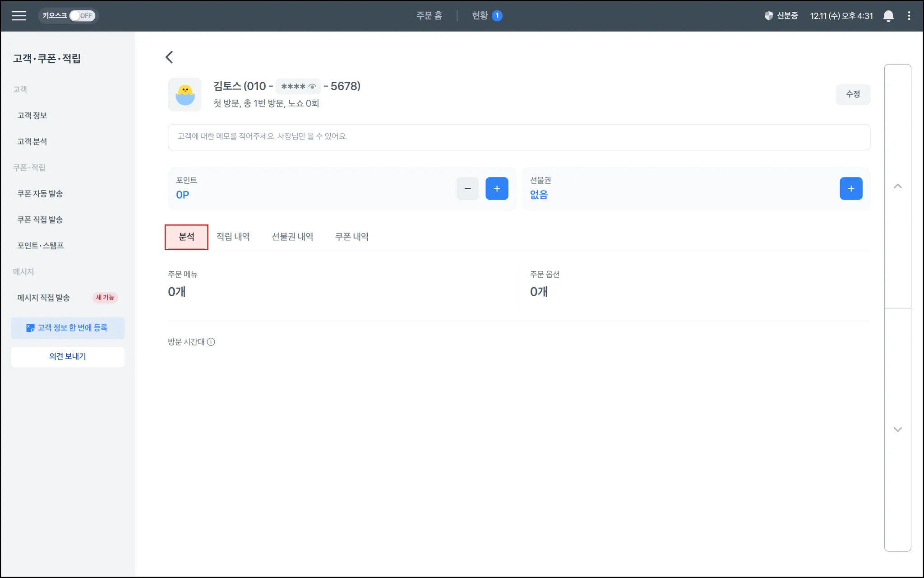Click into the customer memo field

pos(518,137)
